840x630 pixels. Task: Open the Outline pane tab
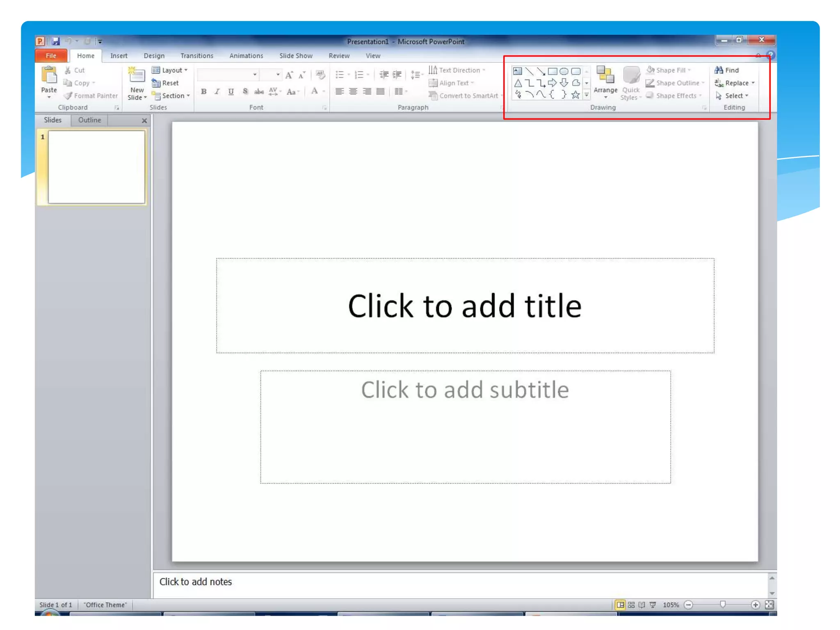(x=89, y=120)
